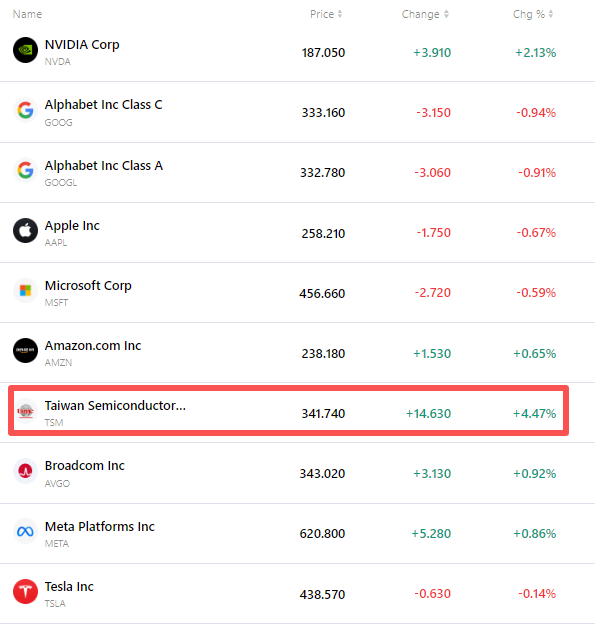Click Tesla percent change -0.14%
This screenshot has width=595, height=624.
point(537,594)
